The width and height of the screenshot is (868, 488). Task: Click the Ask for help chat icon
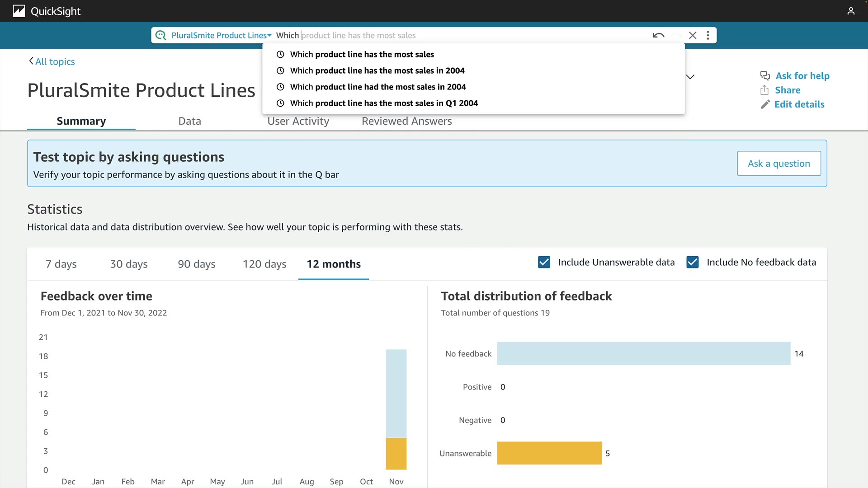(x=765, y=76)
